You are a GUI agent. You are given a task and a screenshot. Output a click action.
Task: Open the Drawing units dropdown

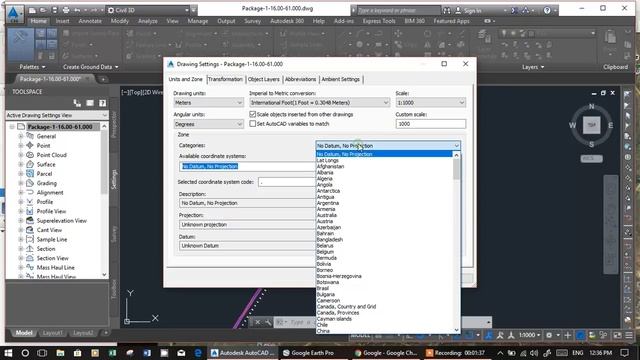[208, 103]
